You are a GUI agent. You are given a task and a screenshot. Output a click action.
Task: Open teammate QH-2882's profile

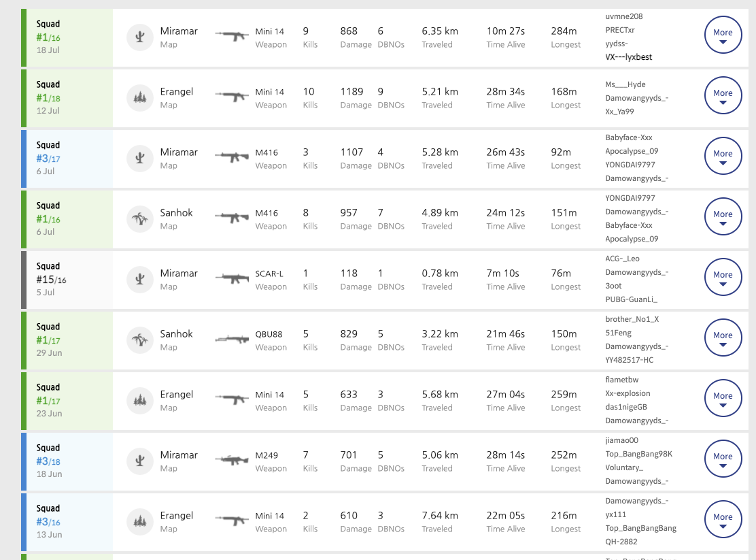pos(621,542)
